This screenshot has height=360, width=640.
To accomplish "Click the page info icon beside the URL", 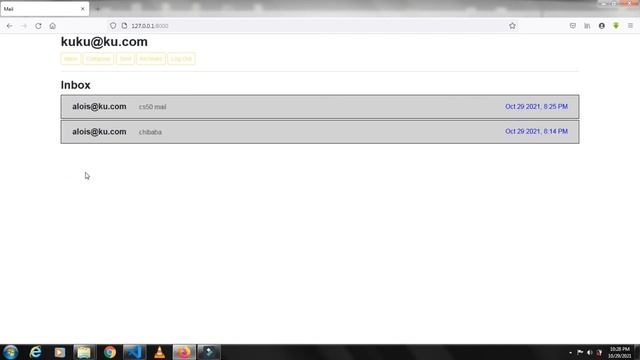I will coord(124,25).
